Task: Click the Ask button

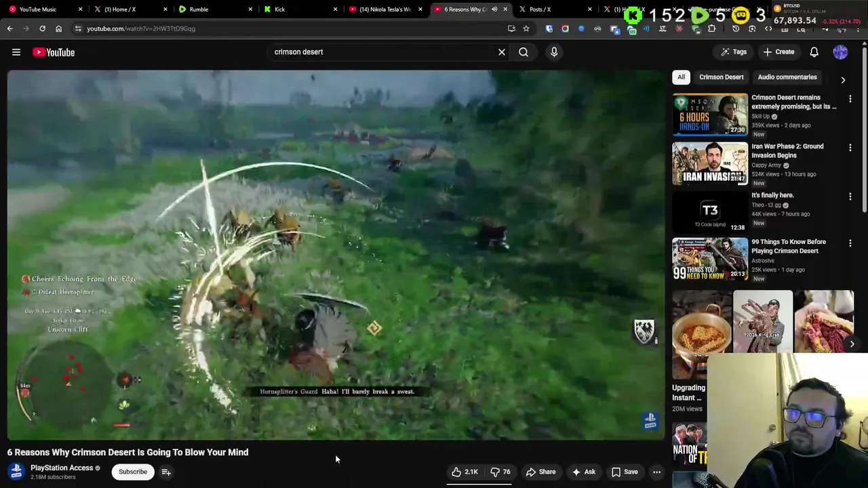Action: coord(584,472)
